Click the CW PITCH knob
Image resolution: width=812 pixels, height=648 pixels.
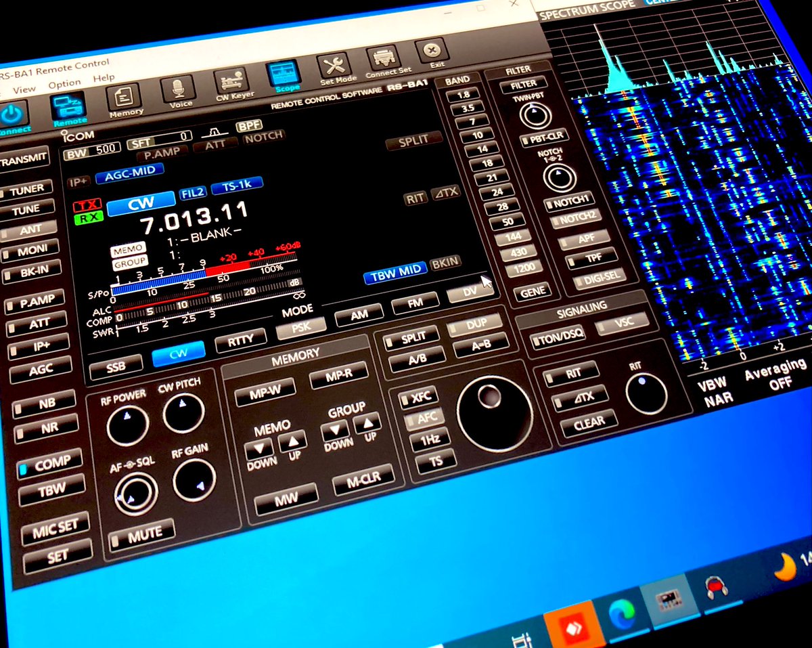pos(183,414)
